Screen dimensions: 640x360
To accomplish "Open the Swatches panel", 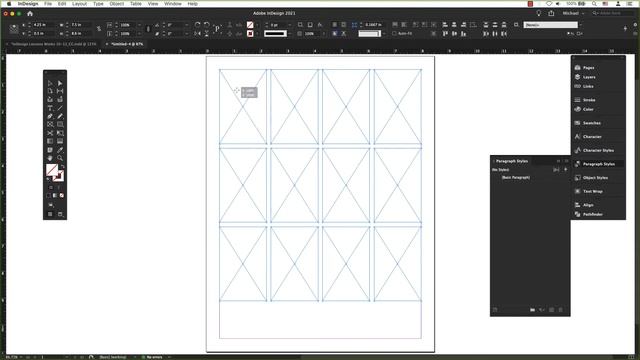I will click(x=591, y=123).
